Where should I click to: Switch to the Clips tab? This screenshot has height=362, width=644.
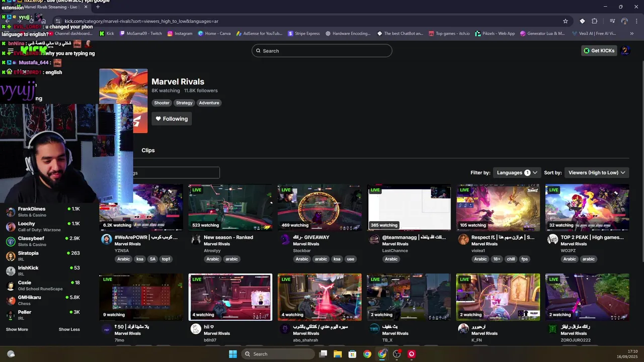tap(148, 150)
